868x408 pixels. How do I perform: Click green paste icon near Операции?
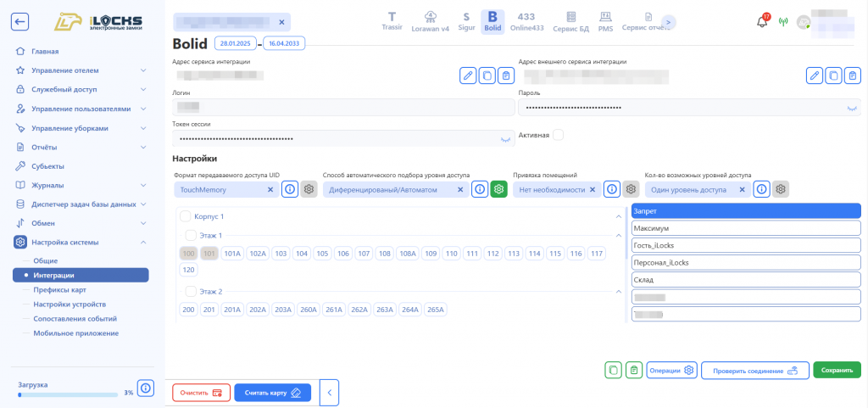(634, 371)
